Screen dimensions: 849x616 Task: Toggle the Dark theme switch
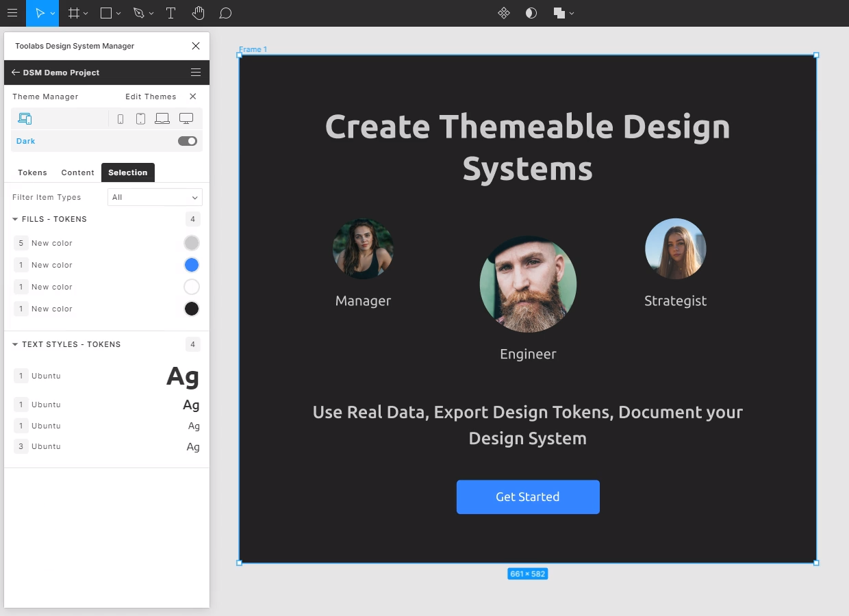pyautogui.click(x=187, y=141)
